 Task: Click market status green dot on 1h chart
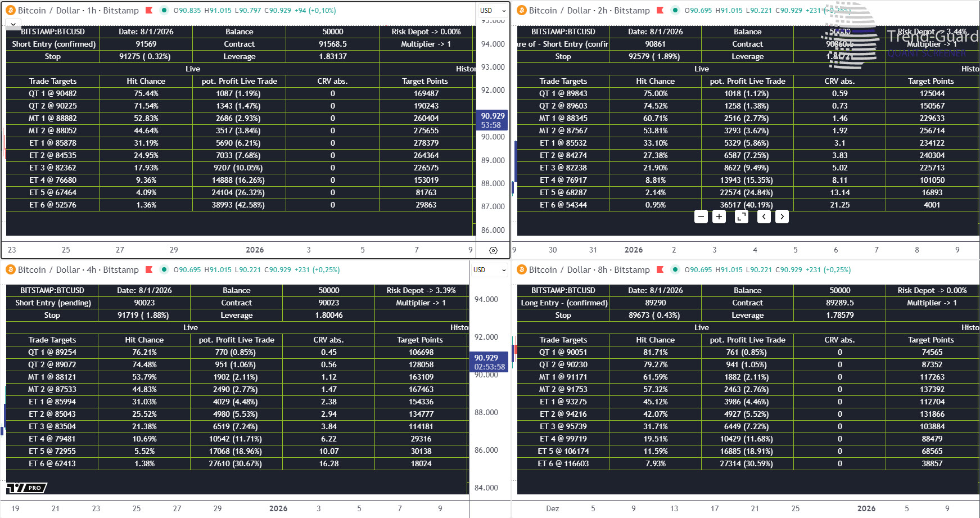(164, 10)
